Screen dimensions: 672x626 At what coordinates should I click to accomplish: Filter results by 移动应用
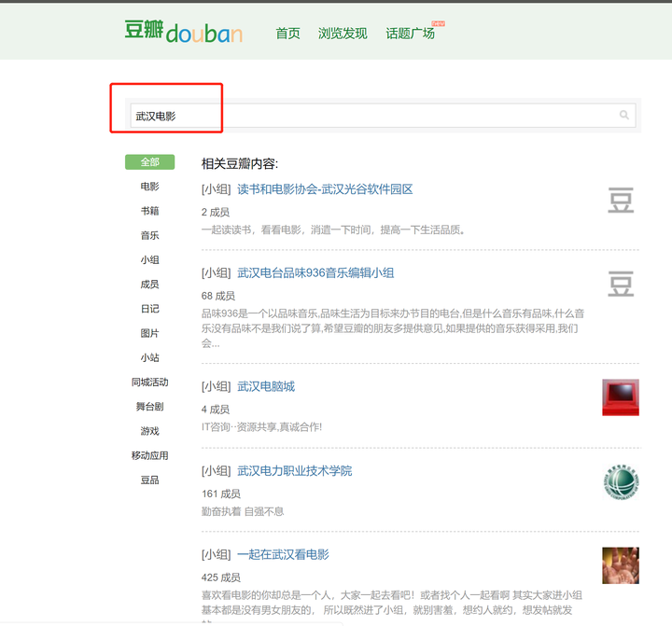(x=149, y=455)
